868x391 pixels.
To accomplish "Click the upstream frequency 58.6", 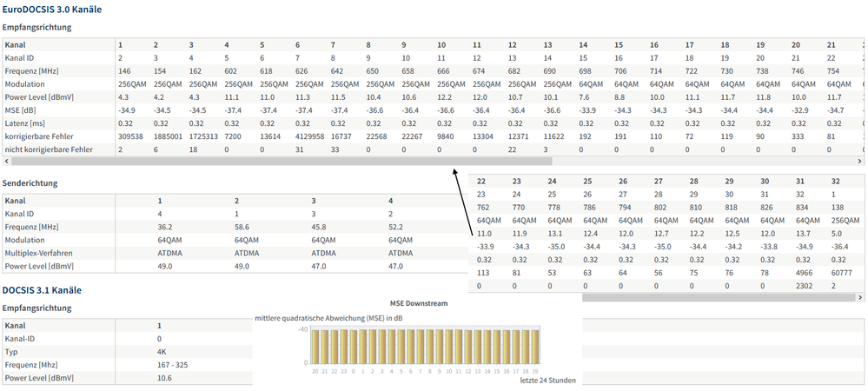I will point(242,227).
